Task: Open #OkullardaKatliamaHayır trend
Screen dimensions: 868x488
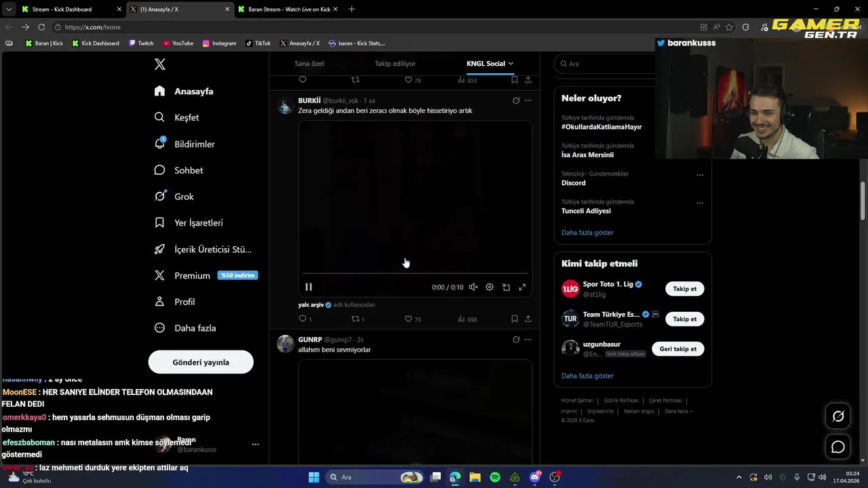Action: click(601, 127)
